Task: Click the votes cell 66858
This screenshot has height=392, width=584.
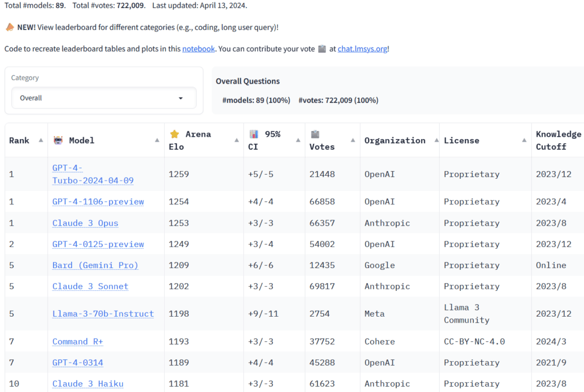Action: click(x=322, y=202)
